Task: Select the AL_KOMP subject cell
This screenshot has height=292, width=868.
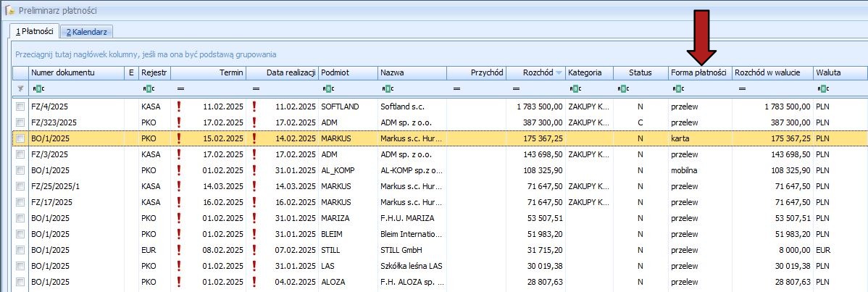Action: 348,171
